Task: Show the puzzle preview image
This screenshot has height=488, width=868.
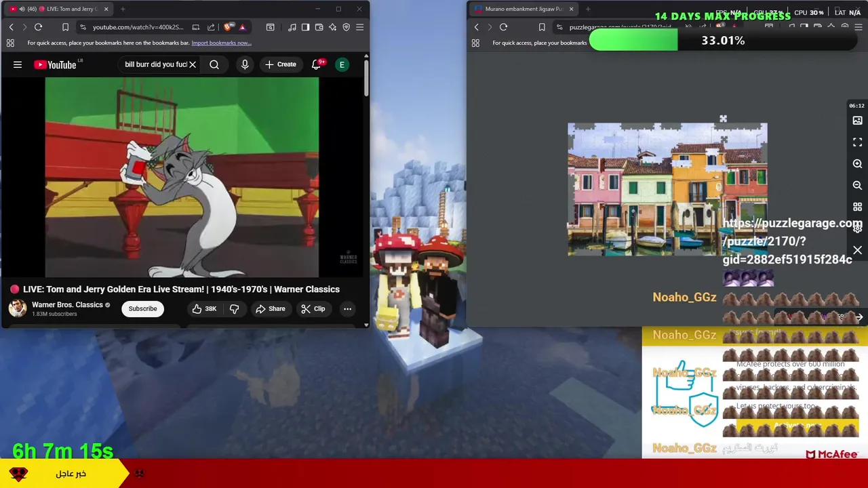Action: tap(857, 121)
